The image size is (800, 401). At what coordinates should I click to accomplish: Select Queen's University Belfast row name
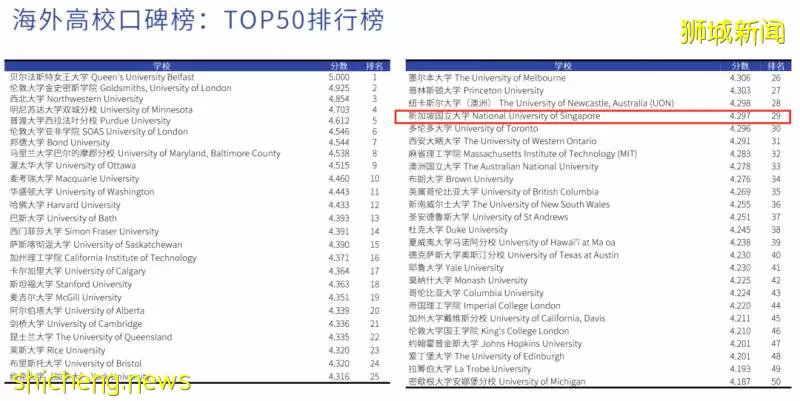[x=102, y=78]
